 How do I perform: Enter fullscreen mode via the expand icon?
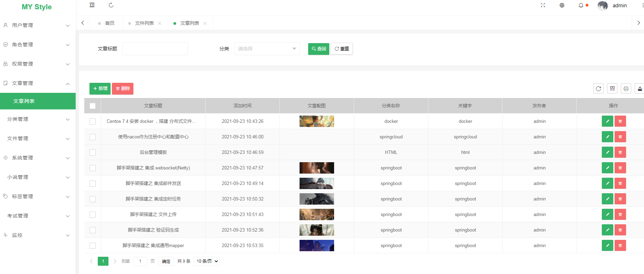[543, 5]
